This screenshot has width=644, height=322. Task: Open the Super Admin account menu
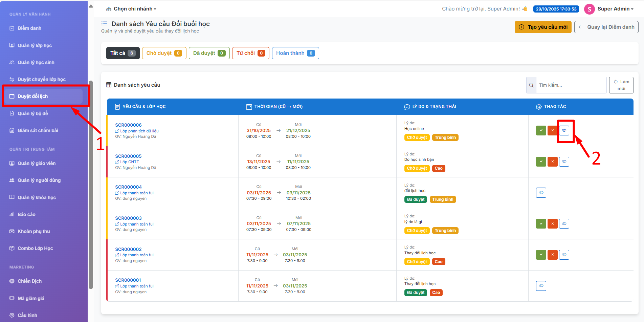point(609,9)
